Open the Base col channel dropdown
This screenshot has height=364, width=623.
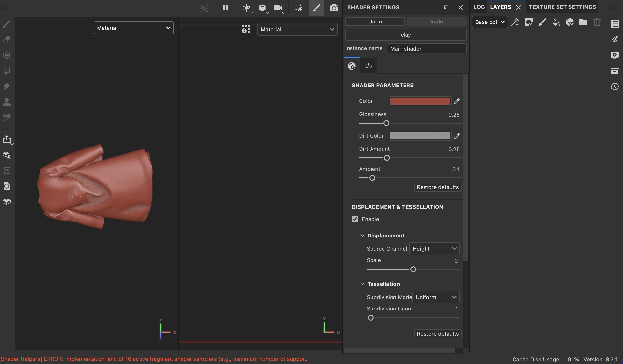point(490,22)
